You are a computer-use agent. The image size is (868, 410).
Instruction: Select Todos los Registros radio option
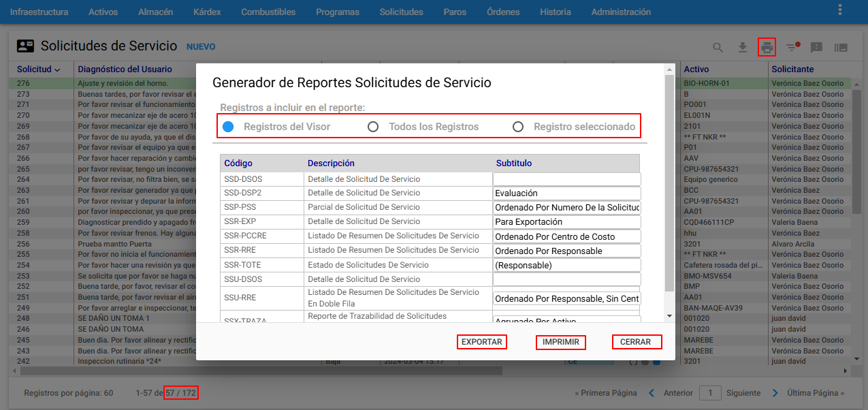pos(373,127)
